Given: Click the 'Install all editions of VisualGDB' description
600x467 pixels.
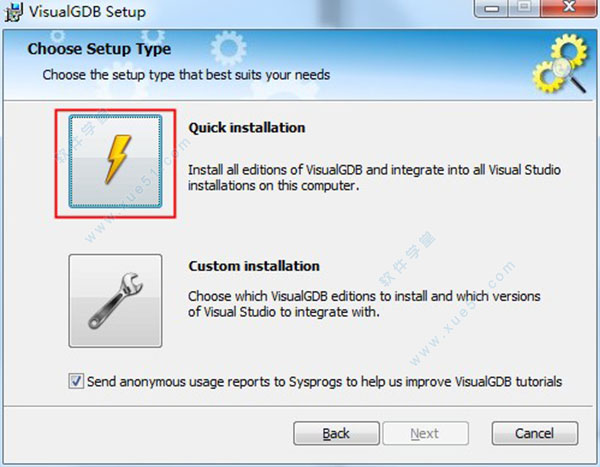Looking at the screenshot, I should click(x=374, y=177).
